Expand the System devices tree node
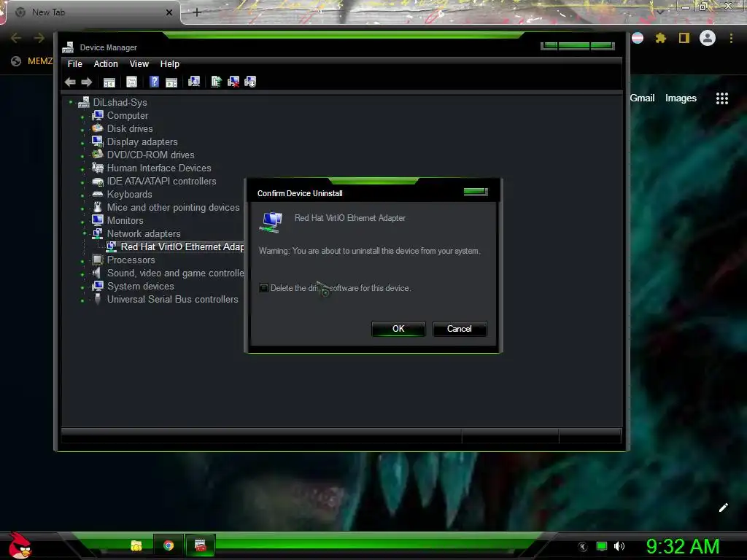The width and height of the screenshot is (747, 560). click(x=82, y=287)
